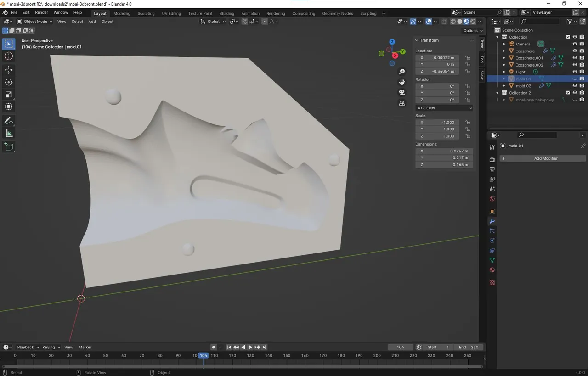
Task: Click the current frame 104 marker
Action: point(204,356)
